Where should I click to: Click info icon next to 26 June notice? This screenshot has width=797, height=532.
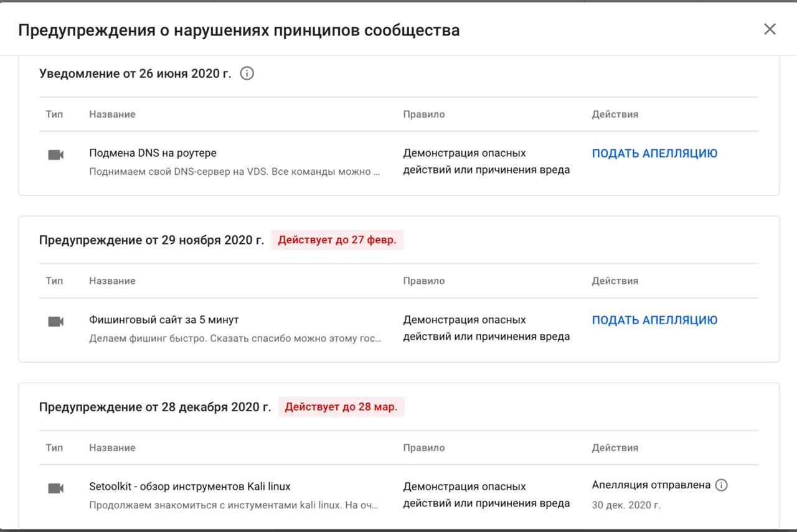tap(247, 73)
